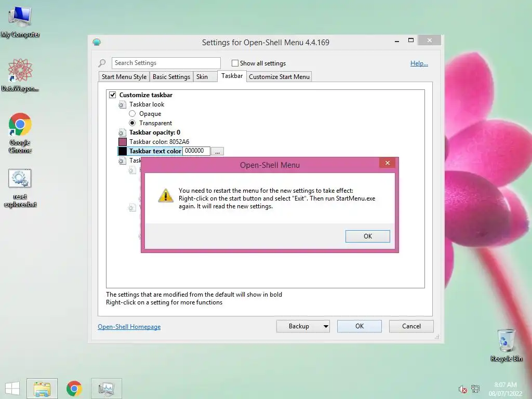532x399 pixels.
Task: Open the Backup dropdown arrow
Action: (326, 326)
